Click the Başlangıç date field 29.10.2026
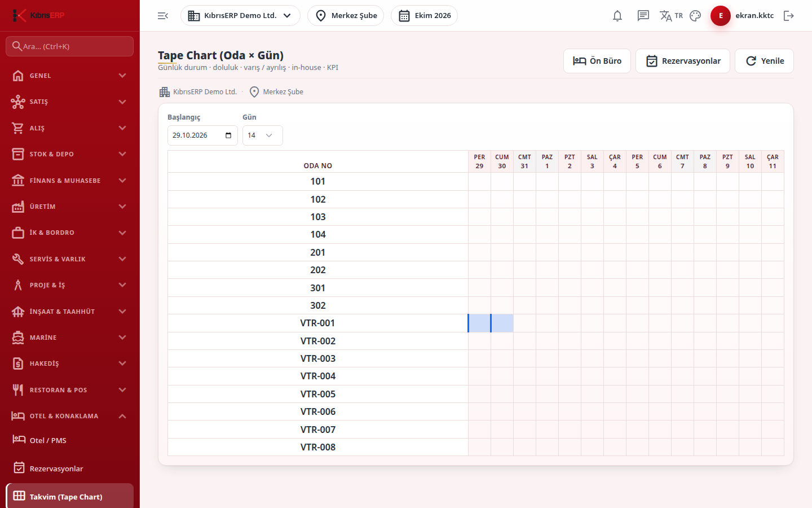The height and width of the screenshot is (508, 812). tap(202, 135)
